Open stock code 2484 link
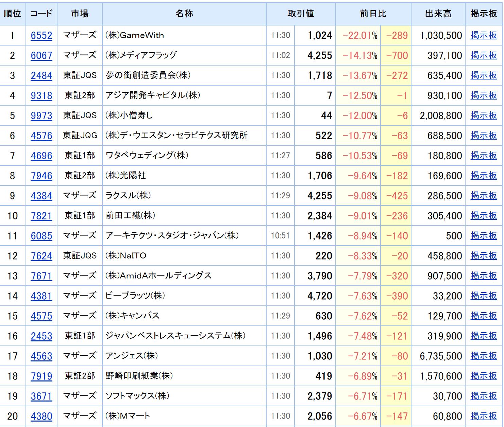 coord(41,75)
